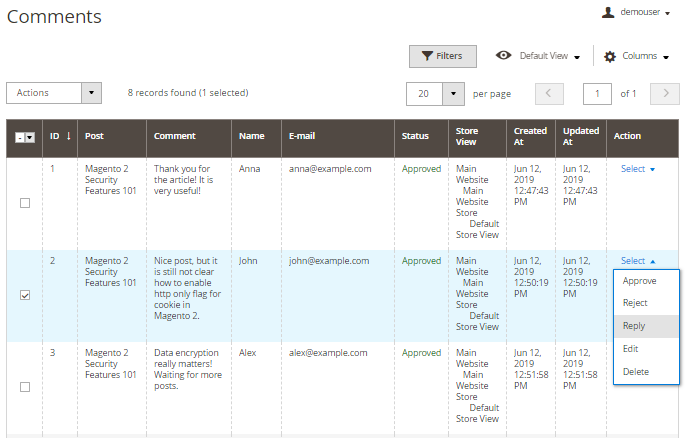This screenshot has height=438, width=685.
Task: Choose Reject from the action menu
Action: [x=635, y=303]
